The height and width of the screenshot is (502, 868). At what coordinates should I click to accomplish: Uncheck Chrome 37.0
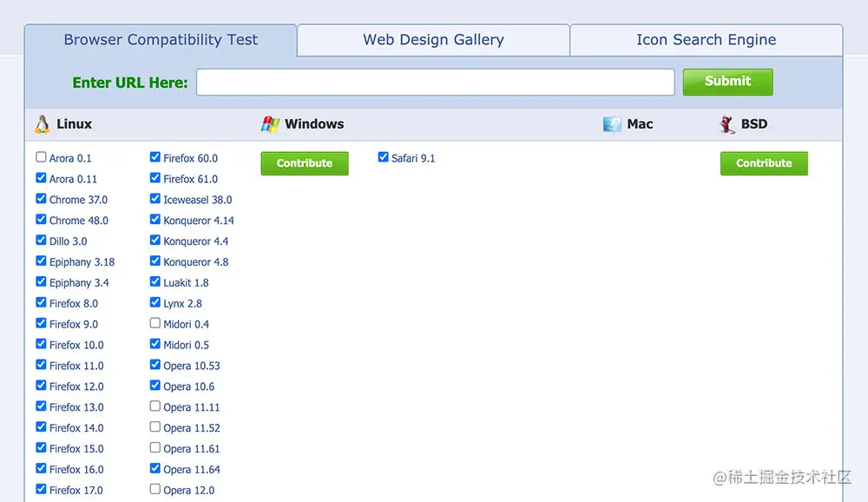click(x=41, y=198)
